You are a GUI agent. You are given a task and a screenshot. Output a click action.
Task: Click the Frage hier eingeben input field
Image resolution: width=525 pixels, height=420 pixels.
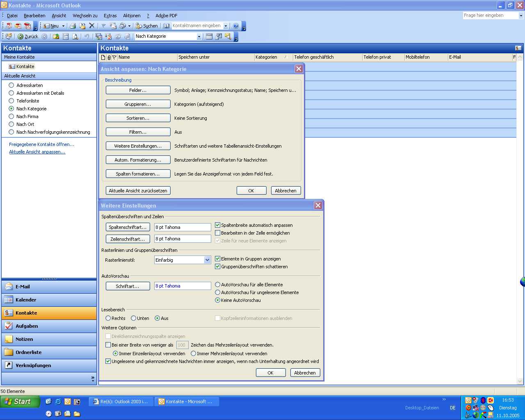tap(491, 16)
